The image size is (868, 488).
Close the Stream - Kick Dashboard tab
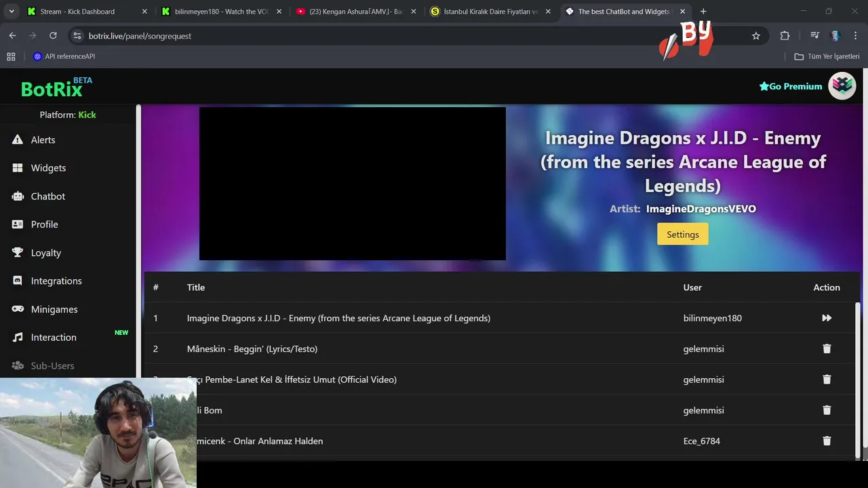144,12
